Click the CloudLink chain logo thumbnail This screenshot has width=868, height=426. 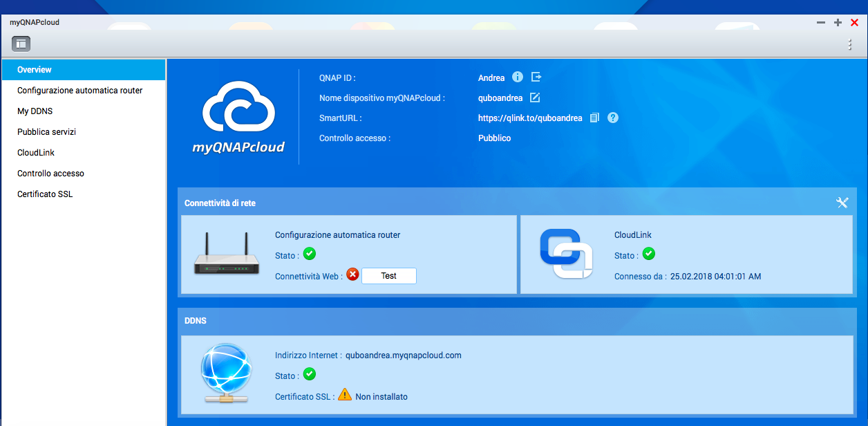(x=566, y=254)
